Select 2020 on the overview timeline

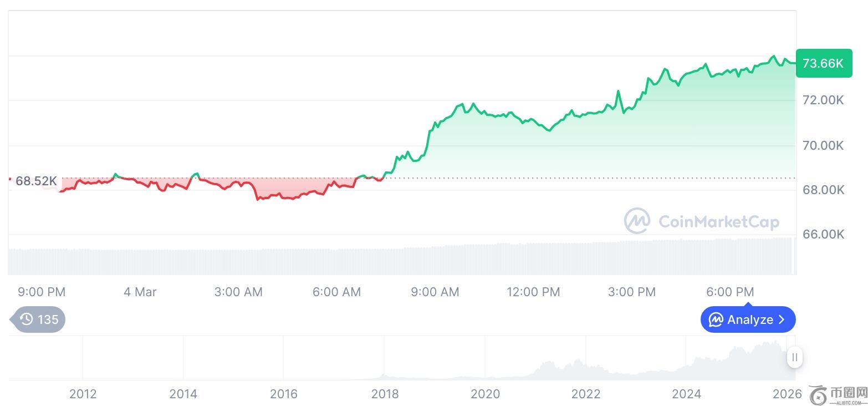coord(485,394)
